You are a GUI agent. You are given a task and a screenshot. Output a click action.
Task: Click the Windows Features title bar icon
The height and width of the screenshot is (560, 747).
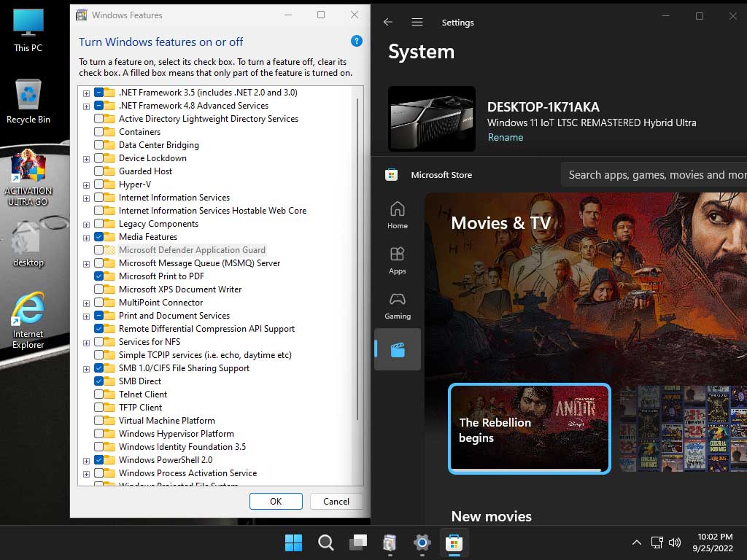tap(82, 15)
